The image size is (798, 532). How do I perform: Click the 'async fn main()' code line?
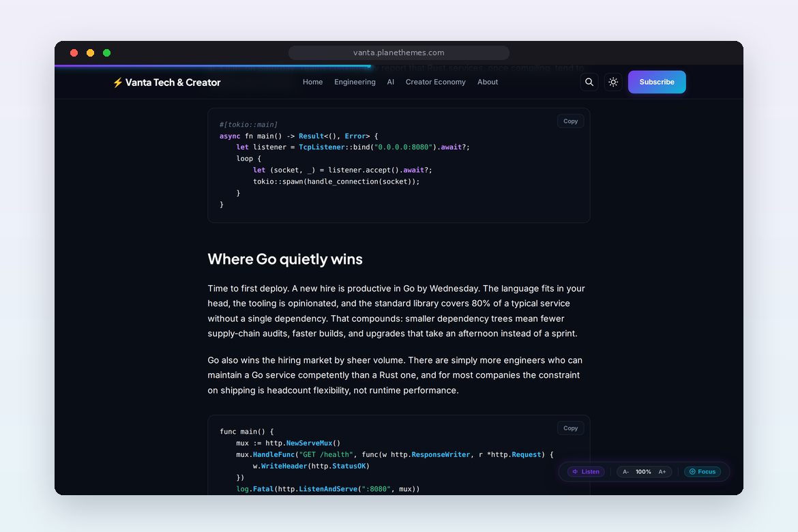pyautogui.click(x=299, y=136)
